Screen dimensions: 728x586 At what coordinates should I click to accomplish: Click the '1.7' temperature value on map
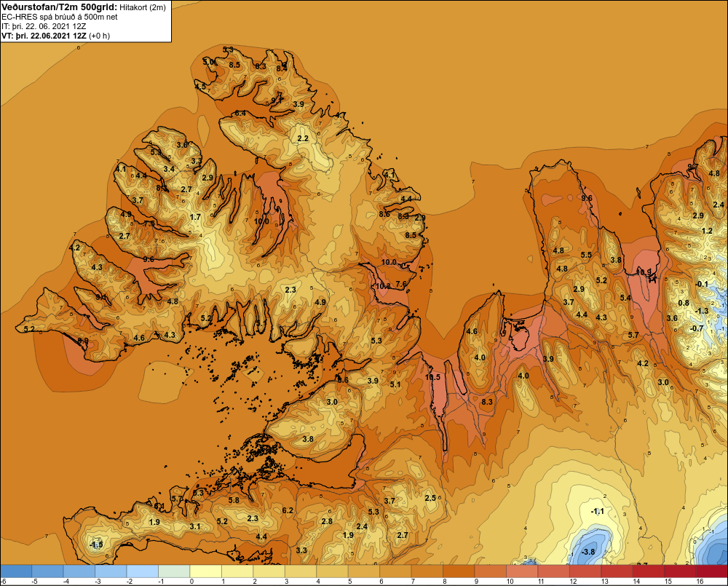click(x=195, y=217)
